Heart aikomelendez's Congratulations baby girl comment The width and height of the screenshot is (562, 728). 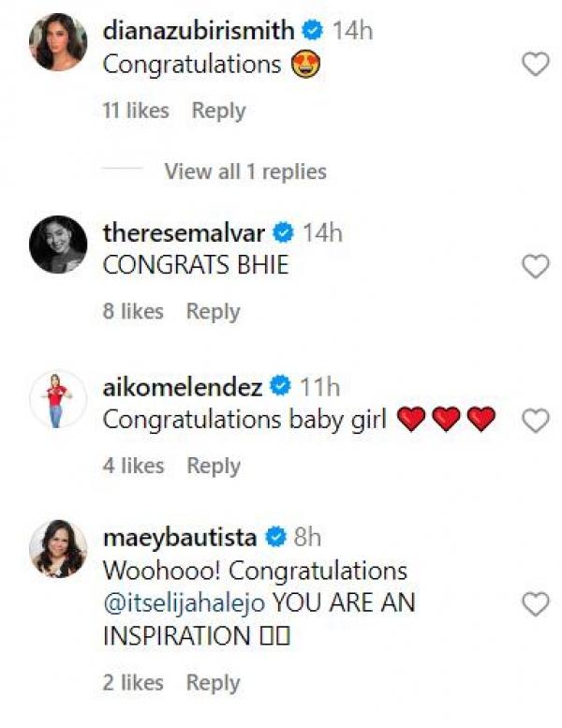[535, 422]
